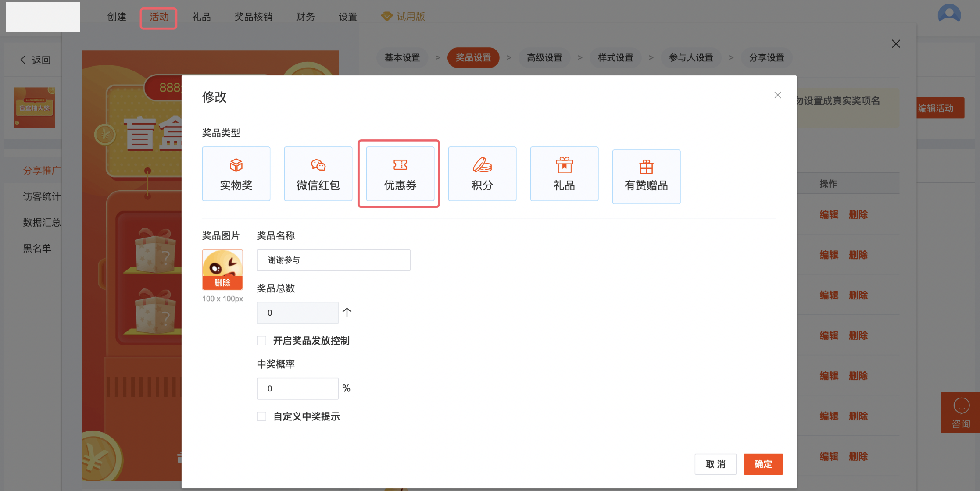Open the 创建 top menu

117,17
